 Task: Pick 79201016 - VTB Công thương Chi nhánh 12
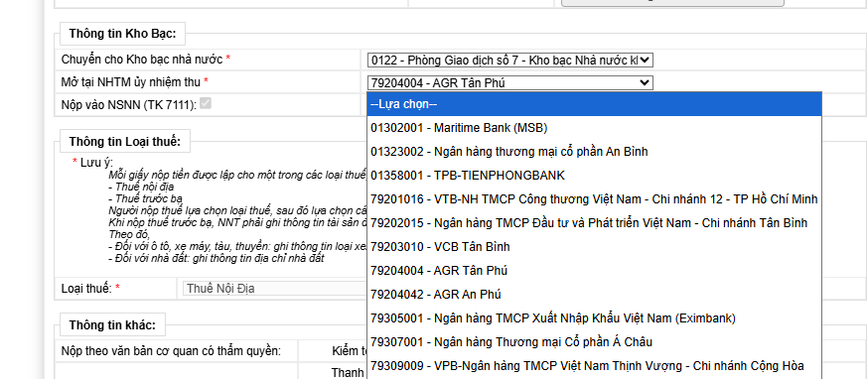click(x=594, y=199)
